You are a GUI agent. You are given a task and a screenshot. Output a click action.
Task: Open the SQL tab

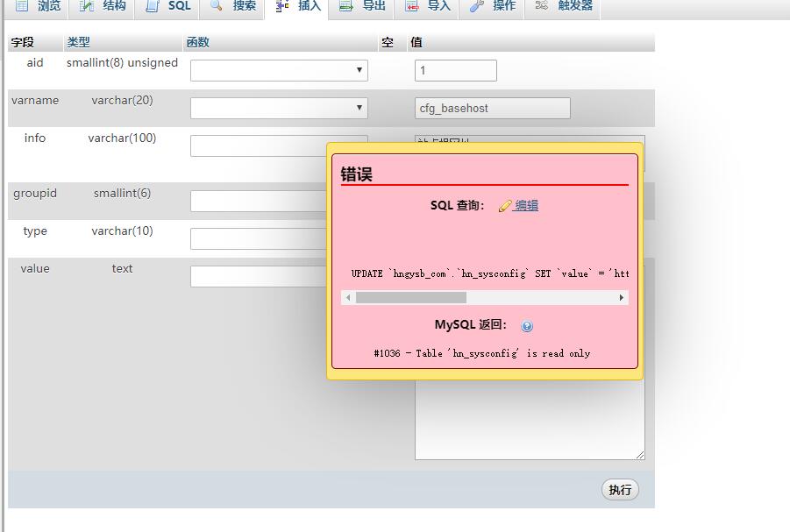[x=167, y=6]
